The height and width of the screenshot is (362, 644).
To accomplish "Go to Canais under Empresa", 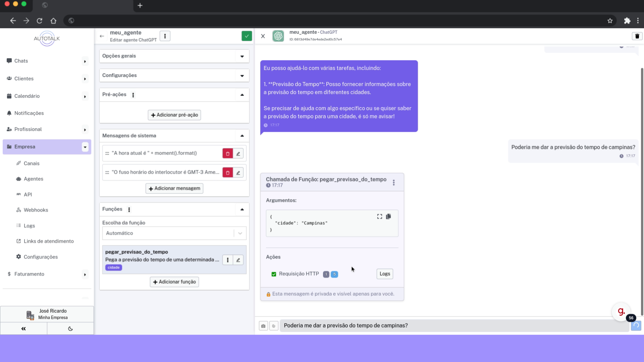I will pos(32,164).
